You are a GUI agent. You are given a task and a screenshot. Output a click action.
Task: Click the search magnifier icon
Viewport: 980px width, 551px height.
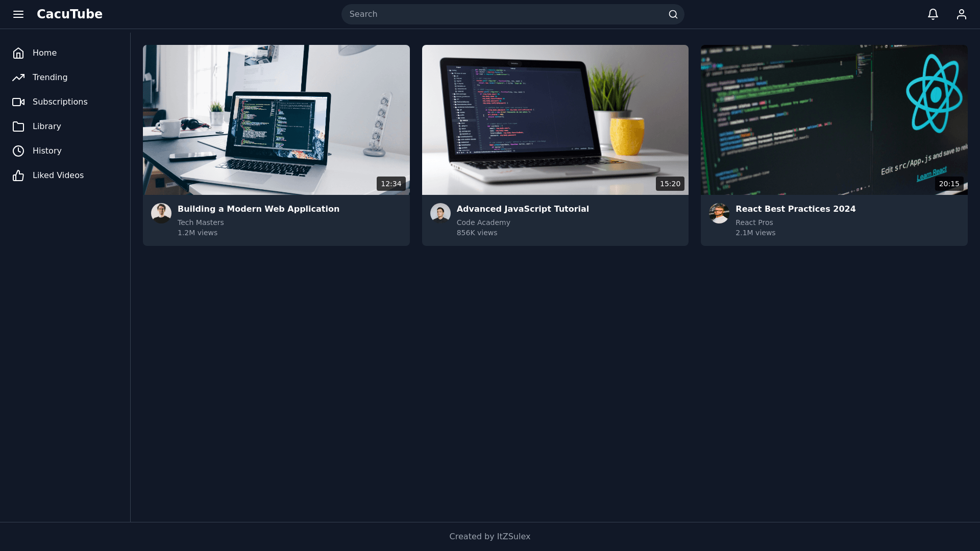[x=673, y=14]
